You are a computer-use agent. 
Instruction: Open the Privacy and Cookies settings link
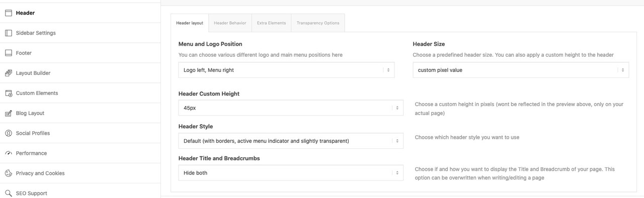click(x=40, y=173)
